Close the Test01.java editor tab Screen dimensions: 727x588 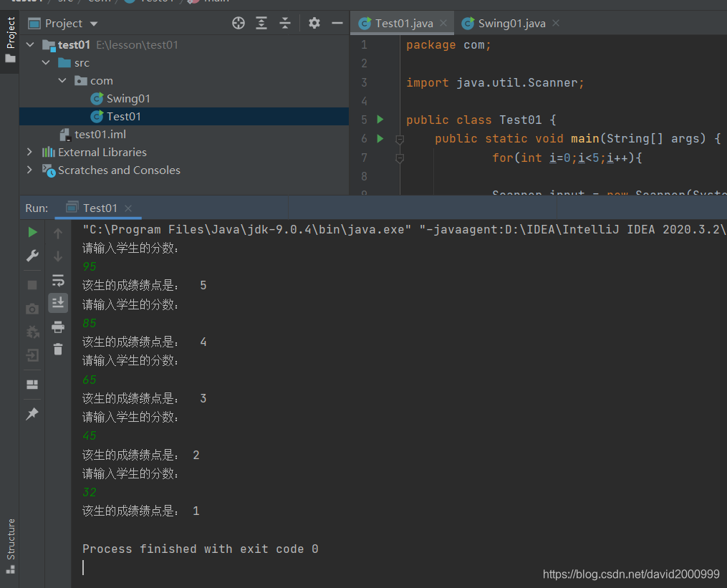(443, 23)
